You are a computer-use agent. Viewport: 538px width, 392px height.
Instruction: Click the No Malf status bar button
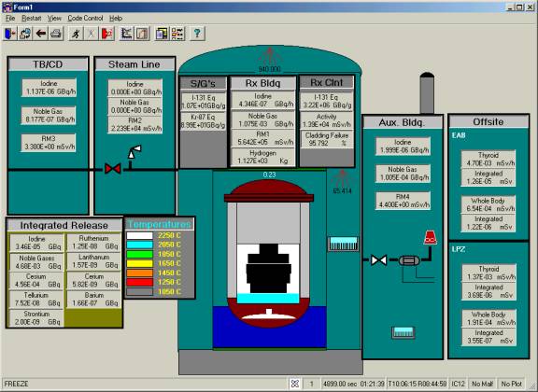coord(482,384)
